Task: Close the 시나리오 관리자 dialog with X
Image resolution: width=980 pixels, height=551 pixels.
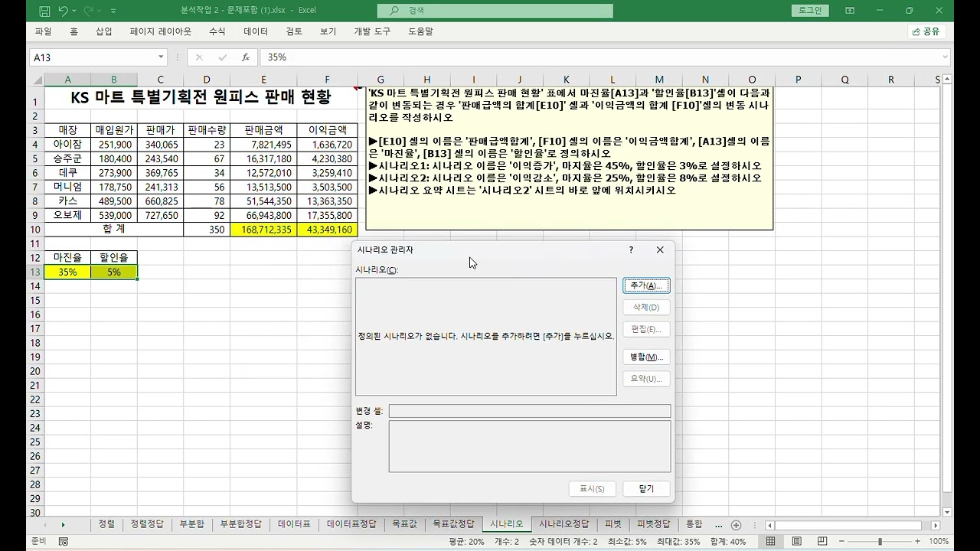Action: 660,249
